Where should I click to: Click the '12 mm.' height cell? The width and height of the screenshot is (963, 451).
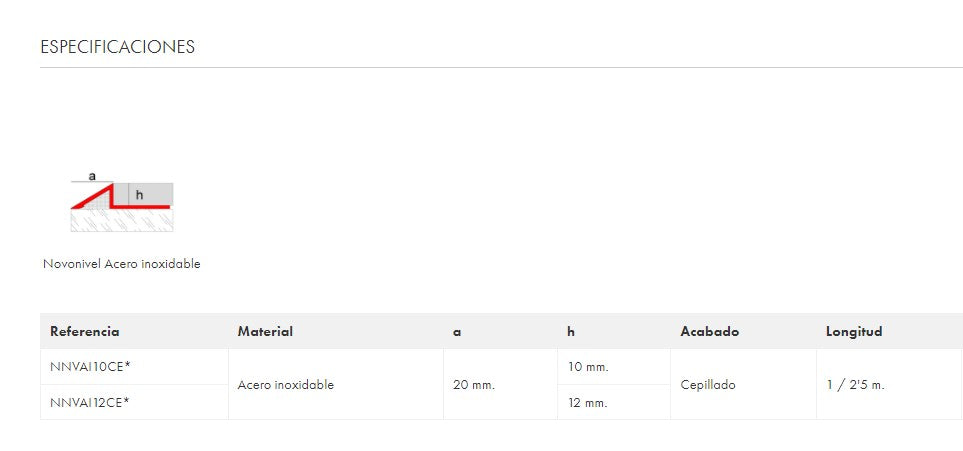[588, 402]
